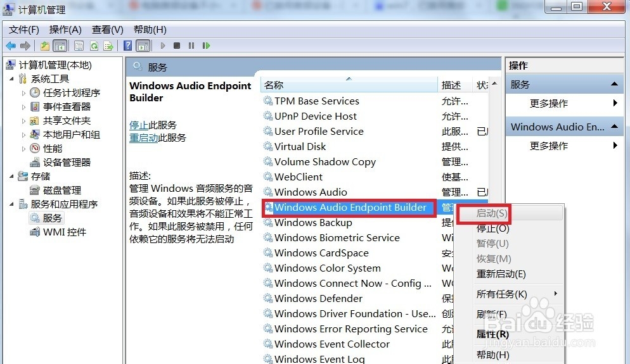Click the Forward arrow in the toolbar
The height and width of the screenshot is (364, 630).
[x=25, y=46]
